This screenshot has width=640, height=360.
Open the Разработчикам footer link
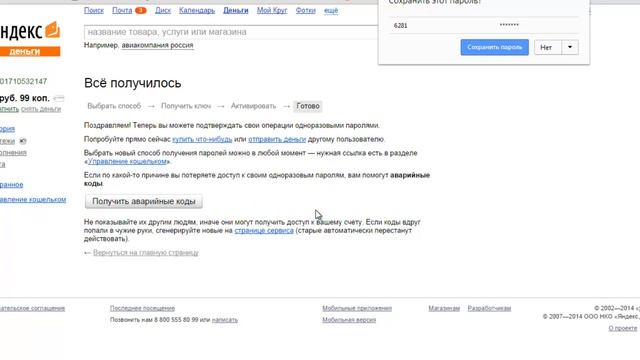[489, 309]
